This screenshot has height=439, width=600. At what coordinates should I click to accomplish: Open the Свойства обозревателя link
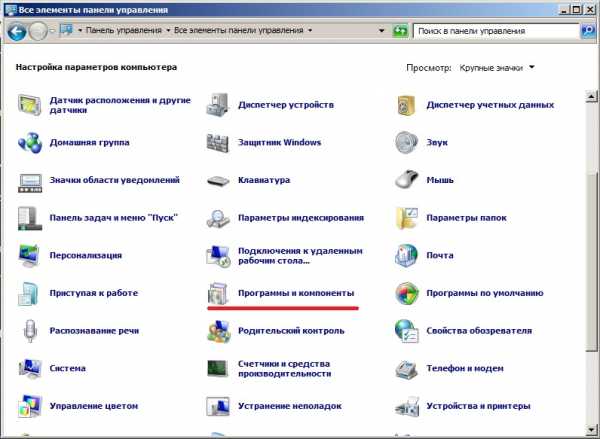(479, 331)
